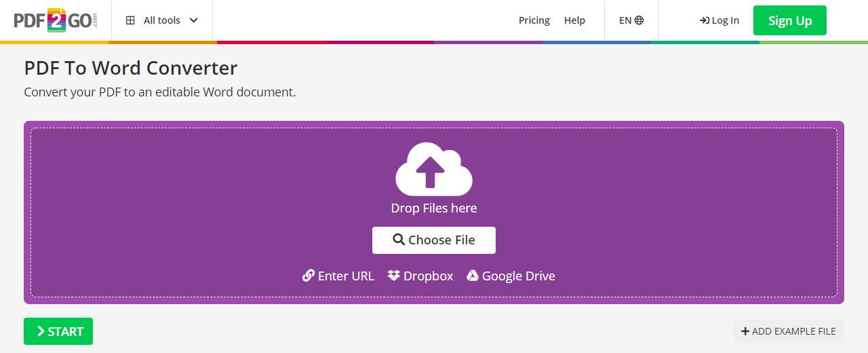The height and width of the screenshot is (353, 868).
Task: Click the Dropbox logo icon
Action: tap(394, 276)
